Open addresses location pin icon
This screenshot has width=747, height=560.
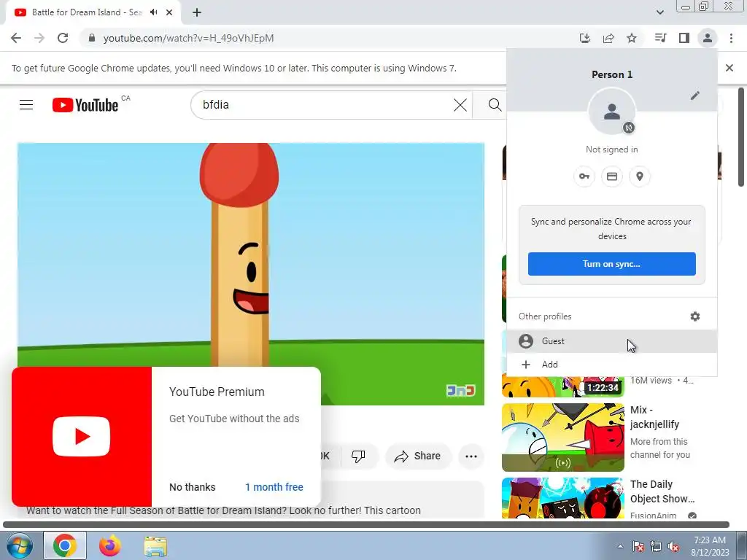tap(640, 176)
